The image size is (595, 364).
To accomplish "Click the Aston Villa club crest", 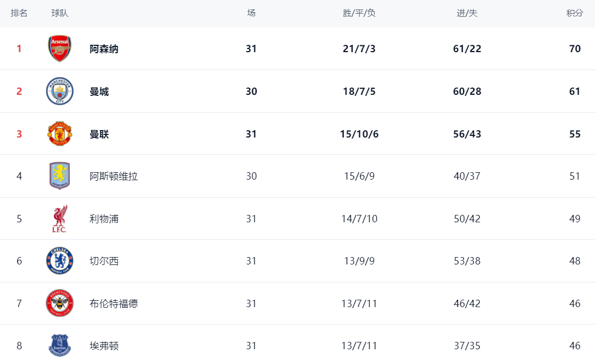I will coord(60,176).
